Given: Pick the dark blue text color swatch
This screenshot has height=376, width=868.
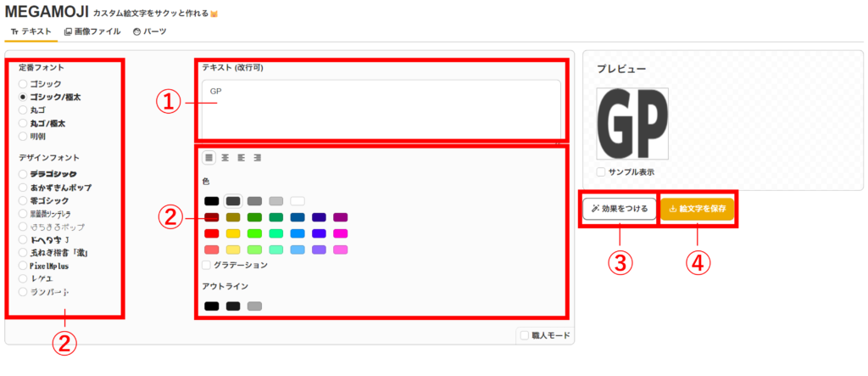Looking at the screenshot, I should coord(298,217).
